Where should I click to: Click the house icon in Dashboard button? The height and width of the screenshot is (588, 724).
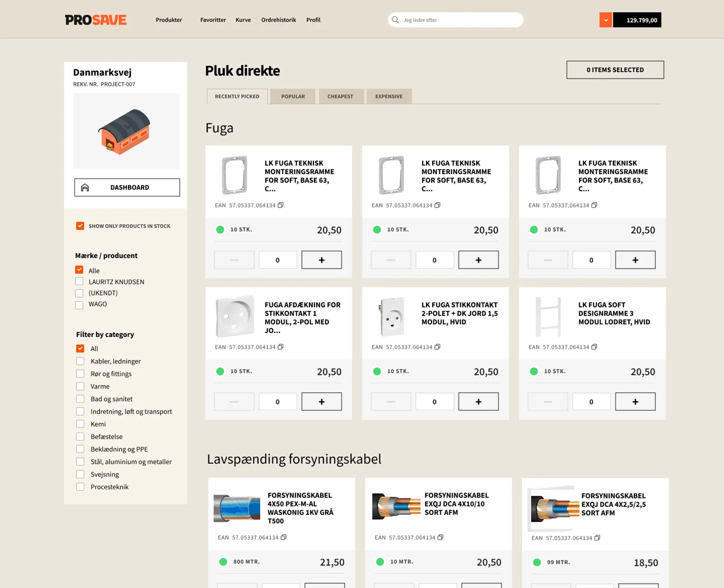[x=85, y=187]
